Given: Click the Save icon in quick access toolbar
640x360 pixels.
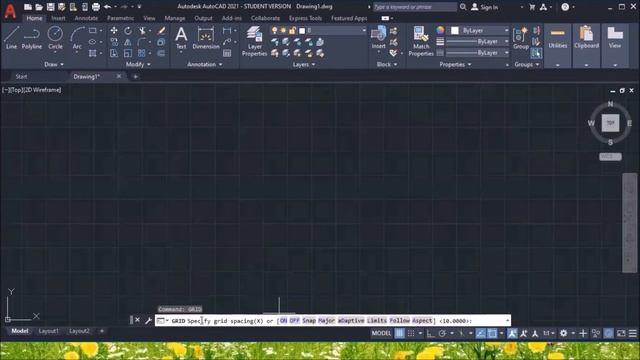Looking at the screenshot, I should coord(50,7).
